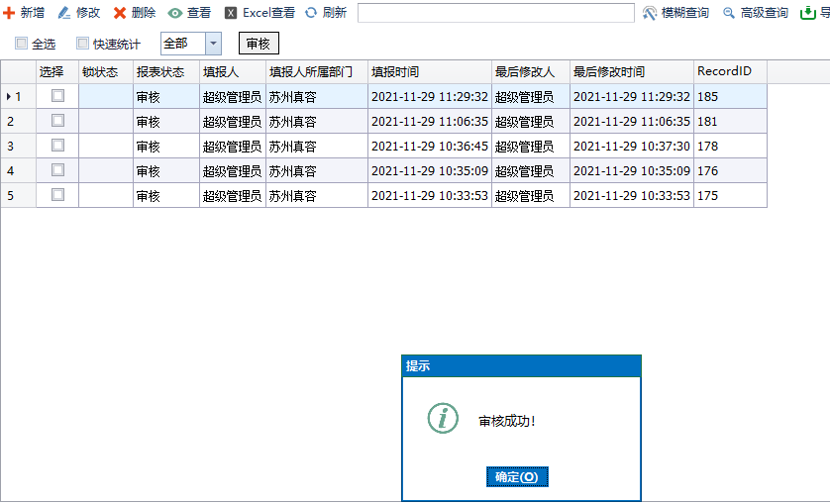This screenshot has height=504, width=830.
Task: Click the 查看 (View) eye icon
Action: (x=175, y=13)
